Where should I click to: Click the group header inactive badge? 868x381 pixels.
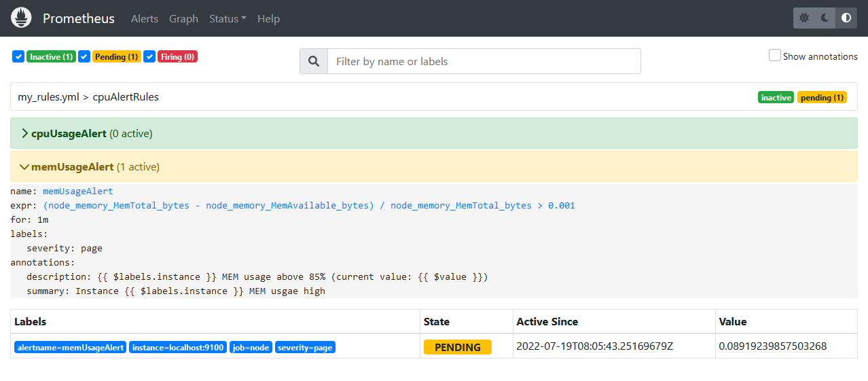click(x=776, y=98)
